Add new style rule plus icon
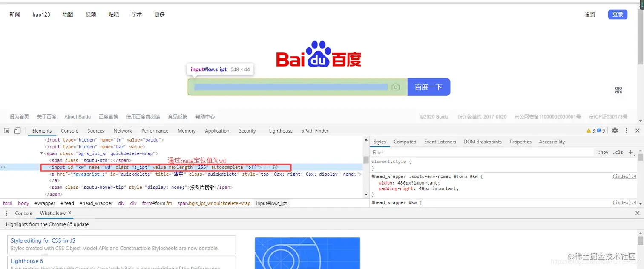The image size is (644, 269). 631,152
